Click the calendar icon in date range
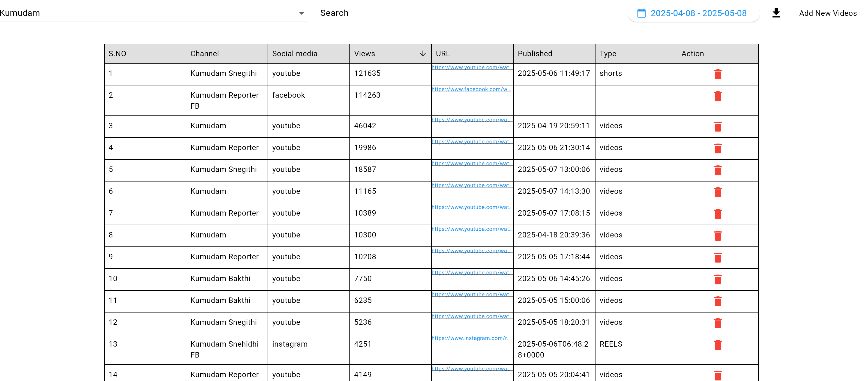This screenshot has height=381, width=868. 641,13
